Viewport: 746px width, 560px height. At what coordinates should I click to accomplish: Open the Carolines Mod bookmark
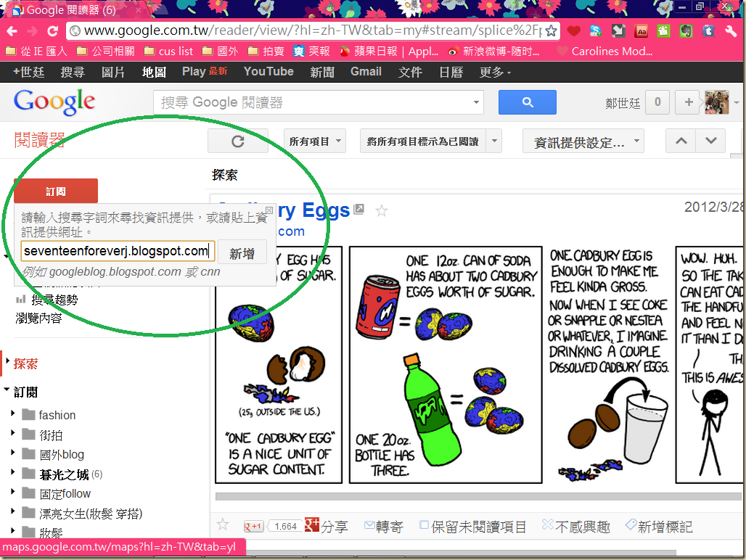(605, 52)
